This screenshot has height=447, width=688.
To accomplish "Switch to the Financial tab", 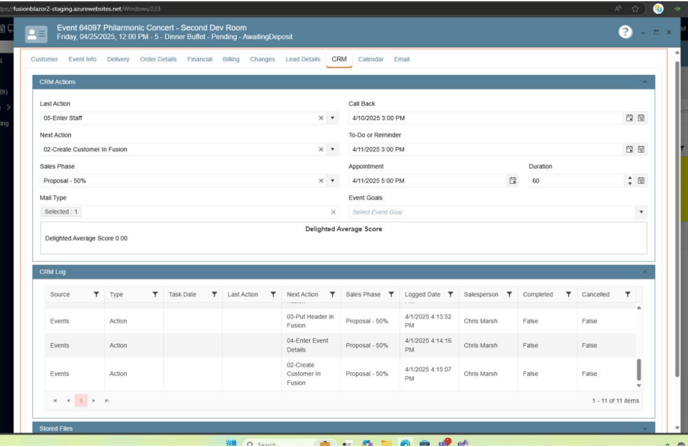I will click(x=199, y=60).
